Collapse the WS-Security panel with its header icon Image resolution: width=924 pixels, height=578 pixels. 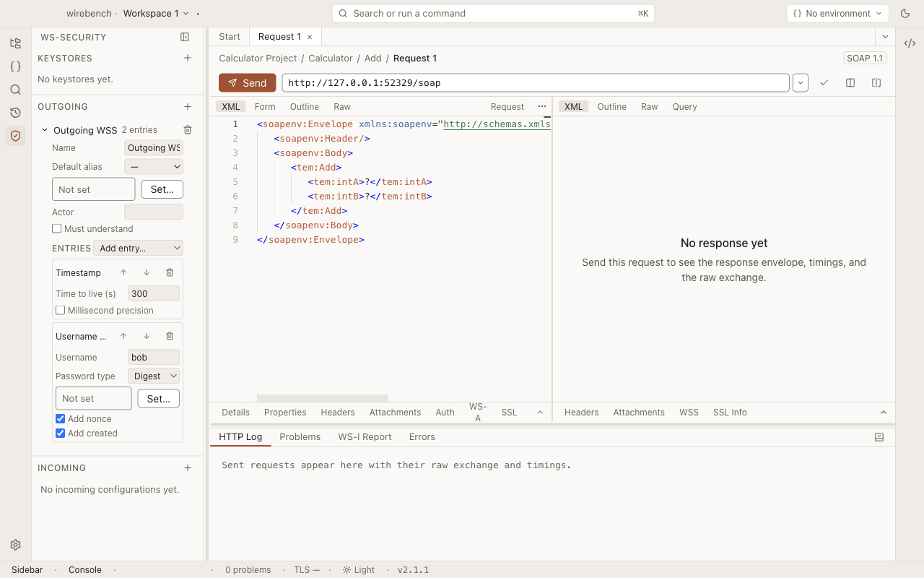click(185, 37)
